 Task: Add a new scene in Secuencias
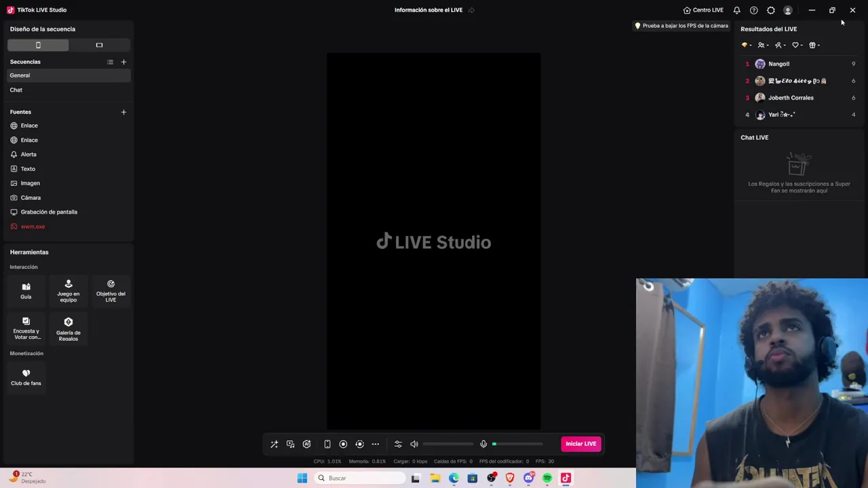[x=123, y=62]
